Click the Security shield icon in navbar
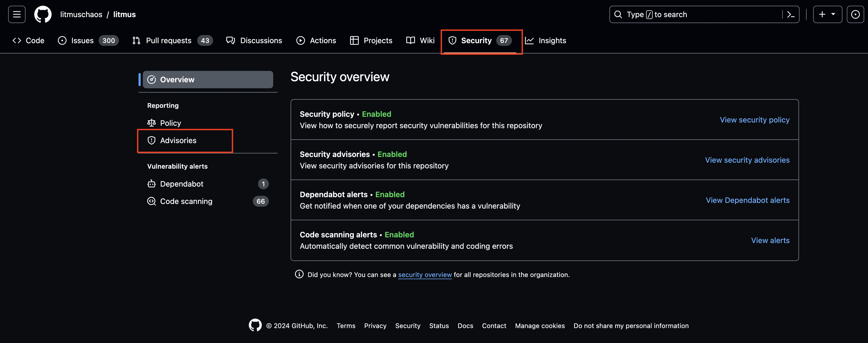Screen dimensions: 868x343 click(451, 40)
